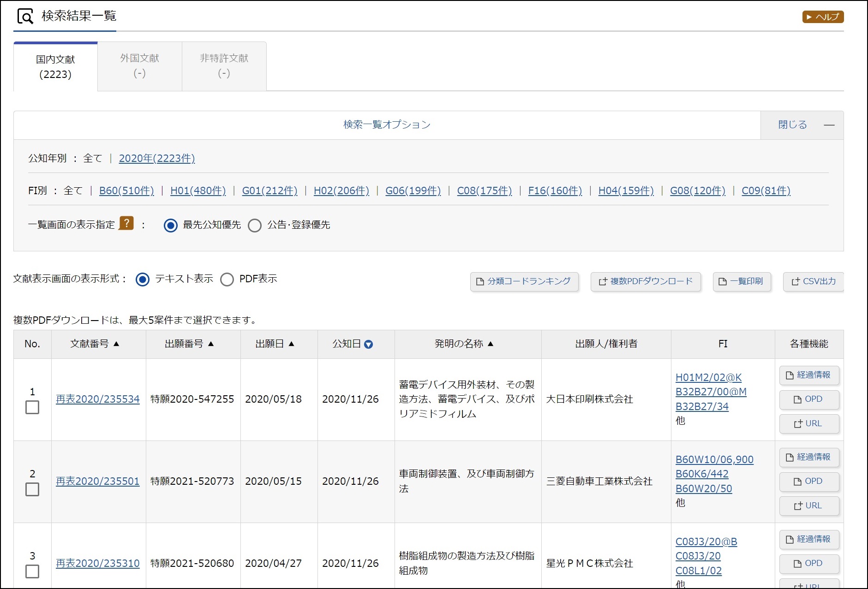This screenshot has width=868, height=589.
Task: Switch to the 非特許文献 tab
Action: pyautogui.click(x=224, y=66)
